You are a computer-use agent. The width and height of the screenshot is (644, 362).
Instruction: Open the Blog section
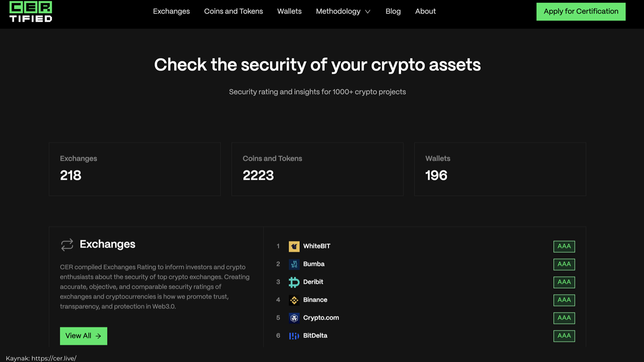click(x=393, y=11)
